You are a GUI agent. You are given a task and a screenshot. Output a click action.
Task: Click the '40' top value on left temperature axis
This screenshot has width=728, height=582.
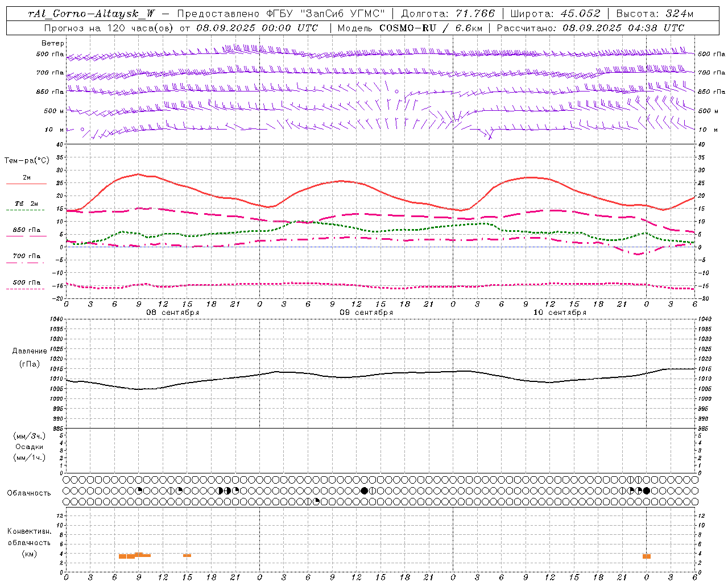pos(60,144)
